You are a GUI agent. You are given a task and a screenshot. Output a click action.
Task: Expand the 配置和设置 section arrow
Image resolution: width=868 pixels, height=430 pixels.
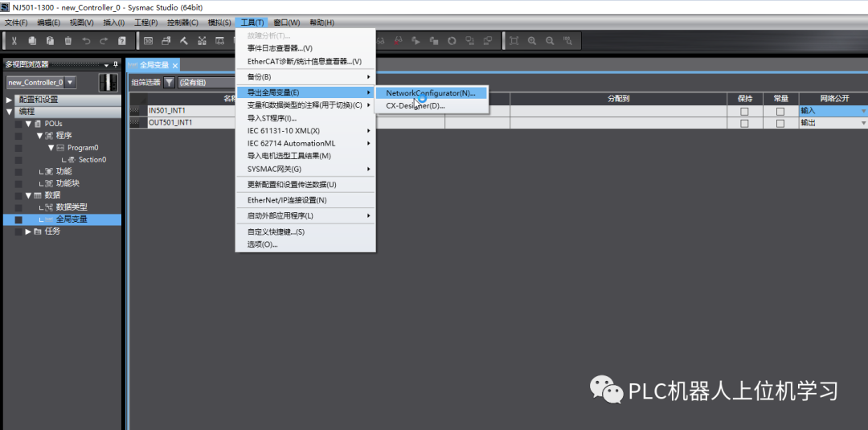tap(9, 100)
